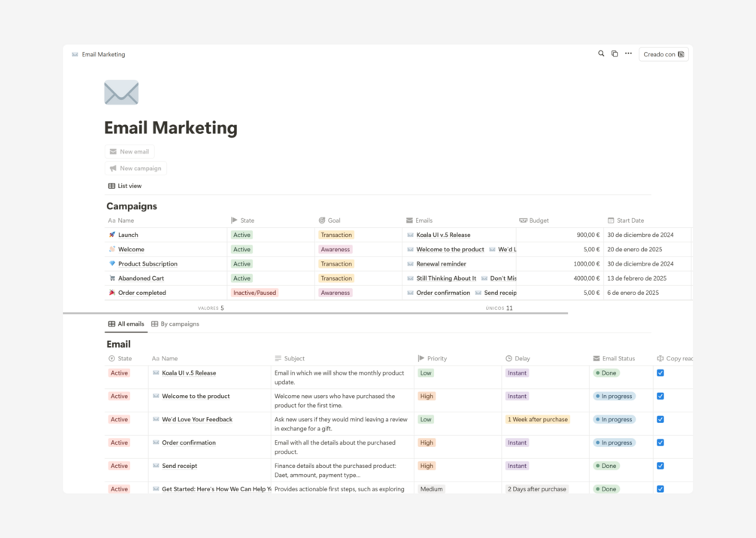Select the List view tab
This screenshot has height=538, width=756.
(x=125, y=186)
